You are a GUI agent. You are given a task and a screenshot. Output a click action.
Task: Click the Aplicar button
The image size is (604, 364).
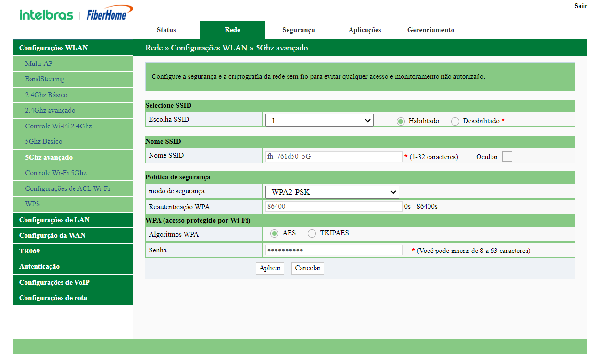coord(270,268)
